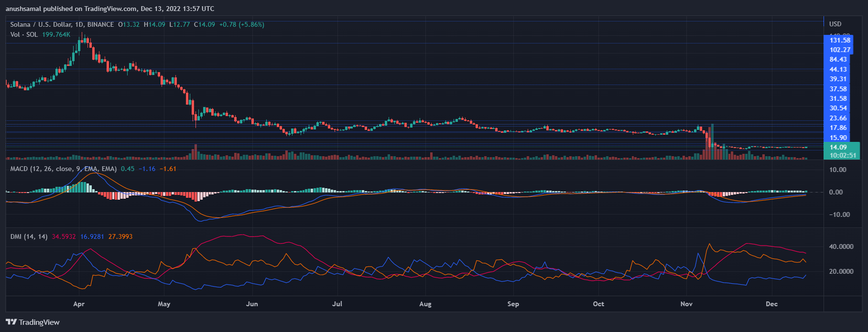Click the Apr marker on time axis

[x=79, y=304]
